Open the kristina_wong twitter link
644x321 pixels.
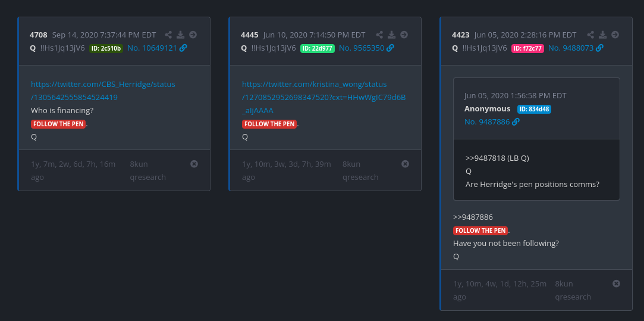point(323,98)
